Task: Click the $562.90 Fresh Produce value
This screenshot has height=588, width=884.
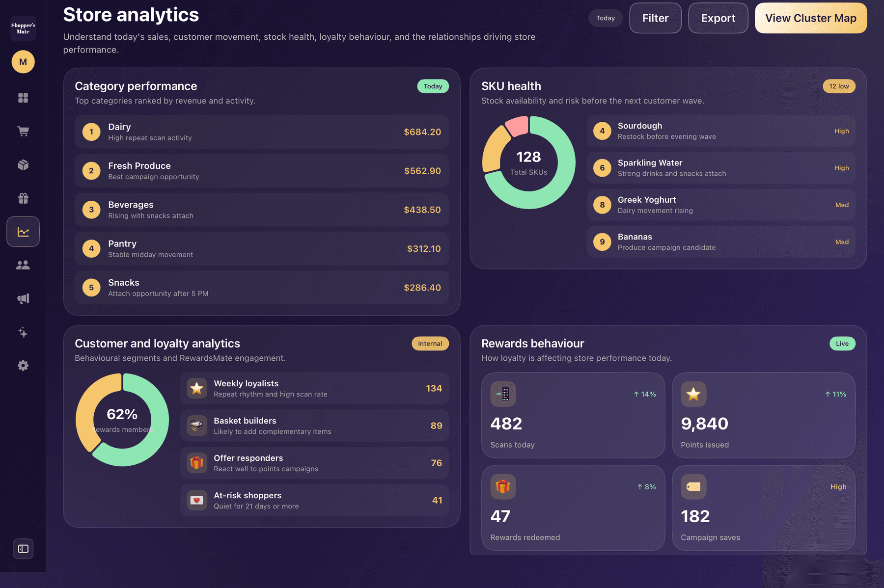Action: (422, 171)
